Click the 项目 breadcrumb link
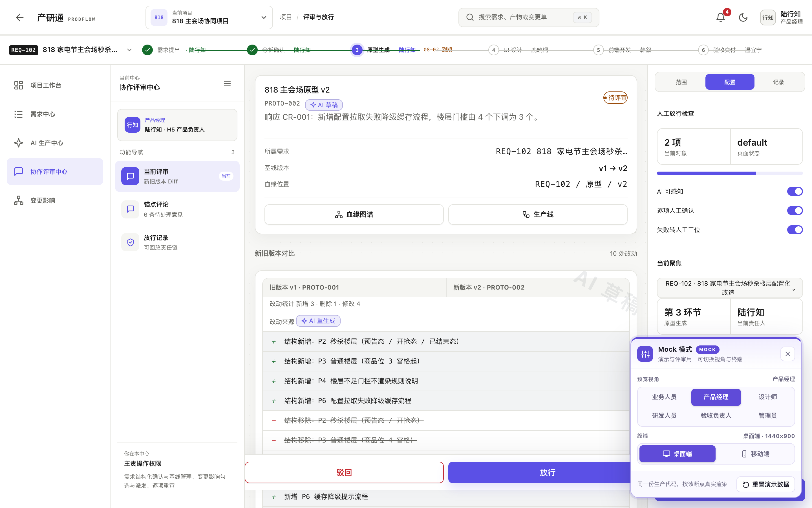The height and width of the screenshot is (508, 812). [x=286, y=17]
